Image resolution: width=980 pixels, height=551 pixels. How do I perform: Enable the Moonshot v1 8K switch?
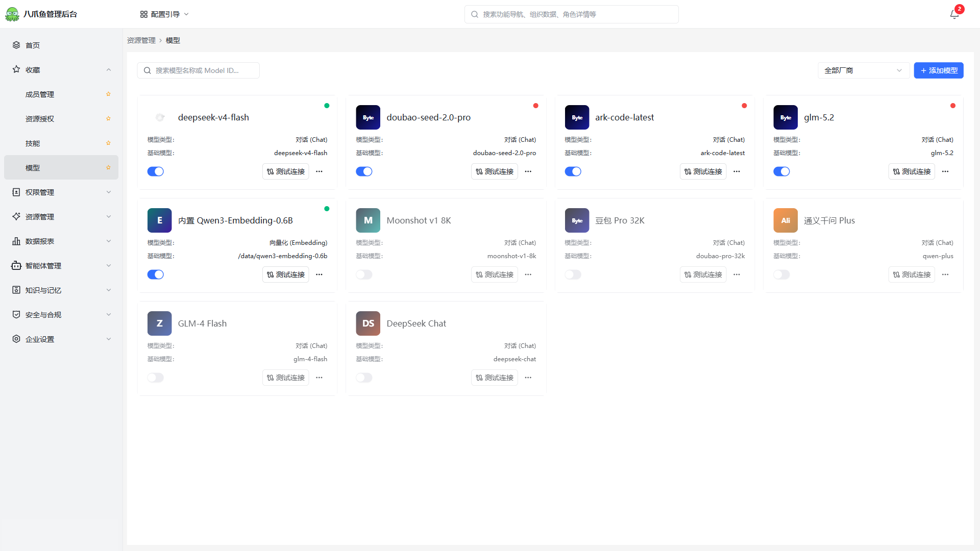coord(364,274)
